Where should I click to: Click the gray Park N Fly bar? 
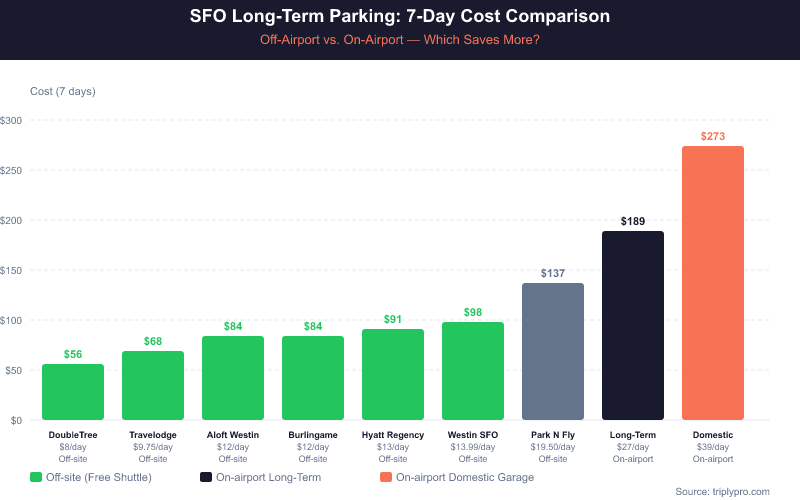pos(553,352)
